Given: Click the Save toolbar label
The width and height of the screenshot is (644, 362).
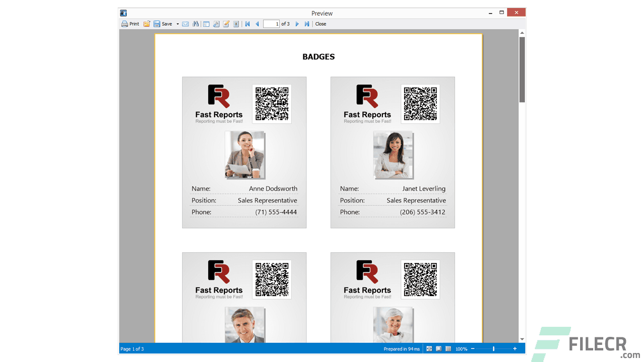Looking at the screenshot, I should click(166, 24).
